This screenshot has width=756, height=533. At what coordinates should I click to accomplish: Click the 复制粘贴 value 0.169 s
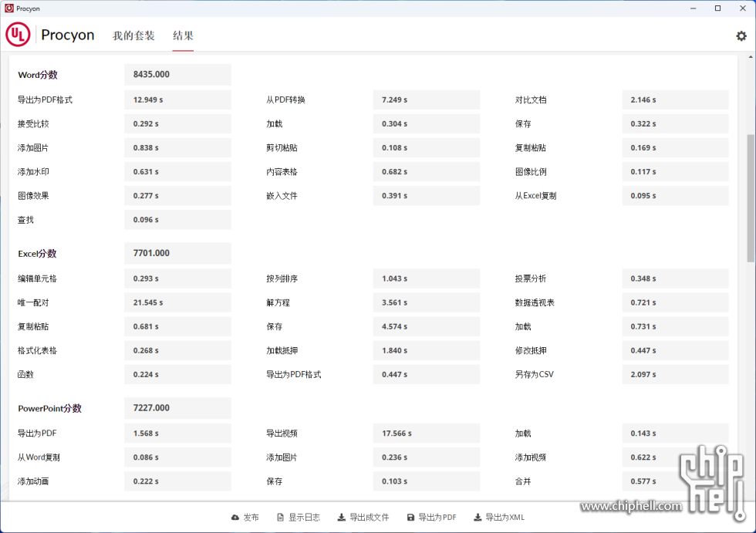point(675,148)
